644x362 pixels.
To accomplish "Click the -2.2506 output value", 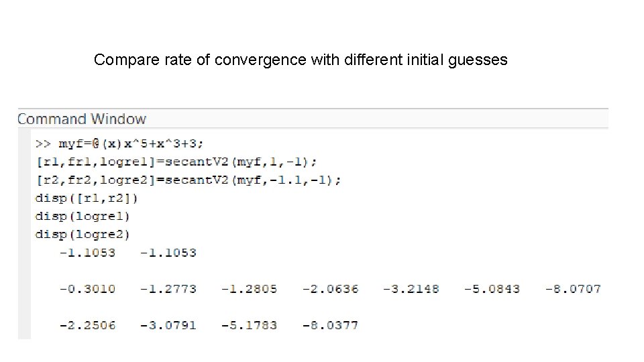I will point(87,325).
